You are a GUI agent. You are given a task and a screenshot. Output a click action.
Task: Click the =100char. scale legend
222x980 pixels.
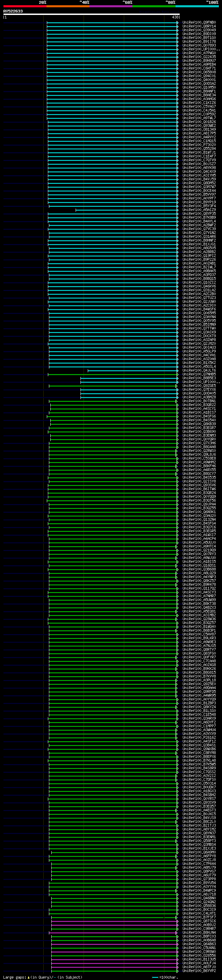165,977
